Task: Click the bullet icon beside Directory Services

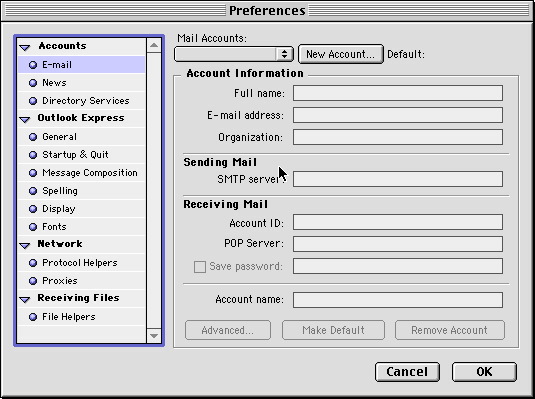Action: point(33,101)
